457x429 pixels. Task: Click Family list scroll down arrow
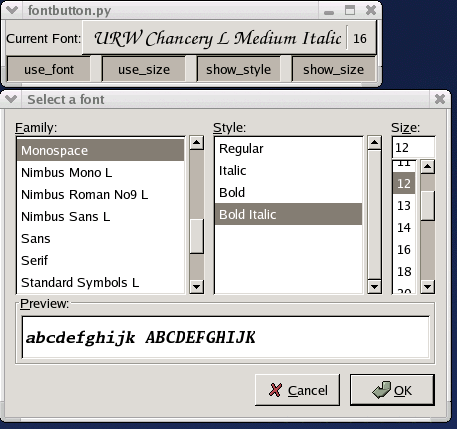196,287
